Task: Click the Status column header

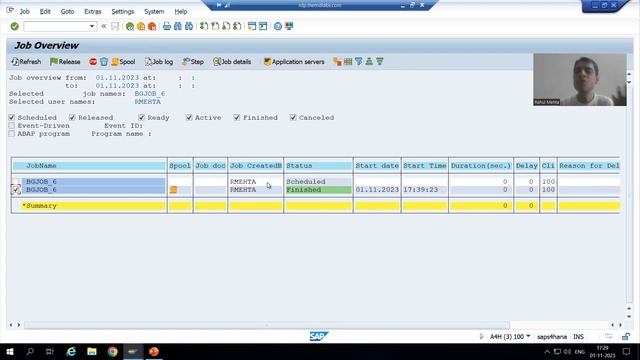Action: (x=318, y=166)
